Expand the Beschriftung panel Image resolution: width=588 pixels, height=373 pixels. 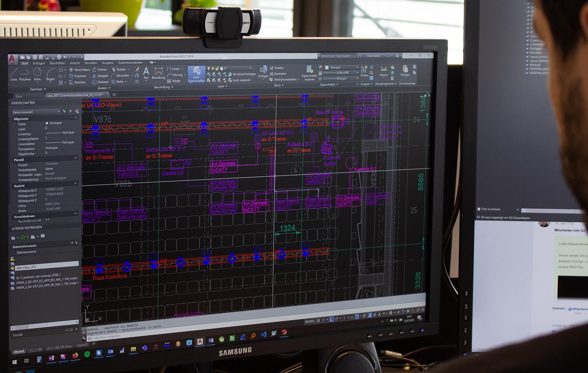click(164, 87)
